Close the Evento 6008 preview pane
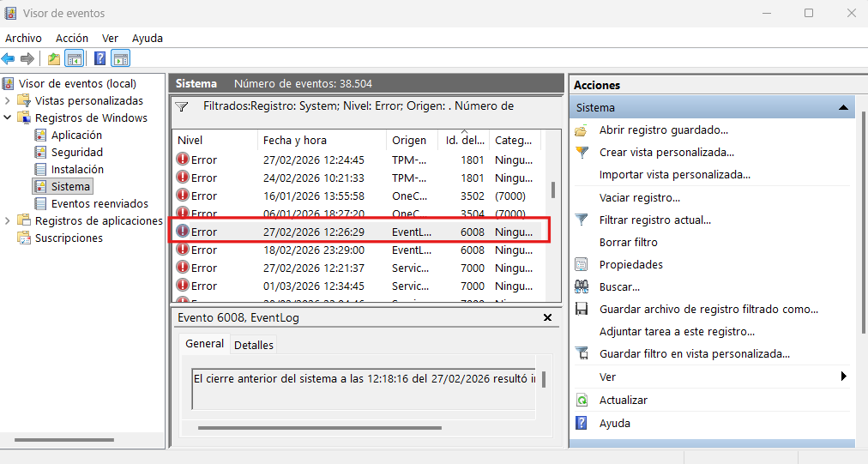 click(547, 318)
